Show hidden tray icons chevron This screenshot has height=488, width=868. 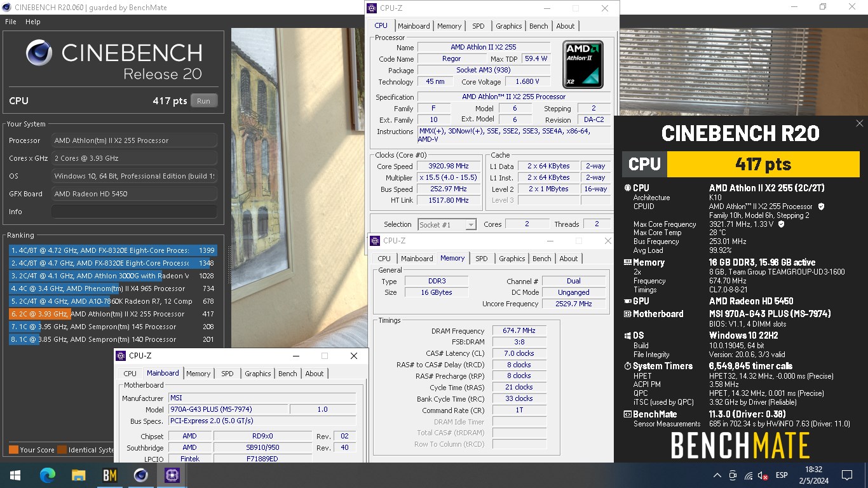pos(717,475)
